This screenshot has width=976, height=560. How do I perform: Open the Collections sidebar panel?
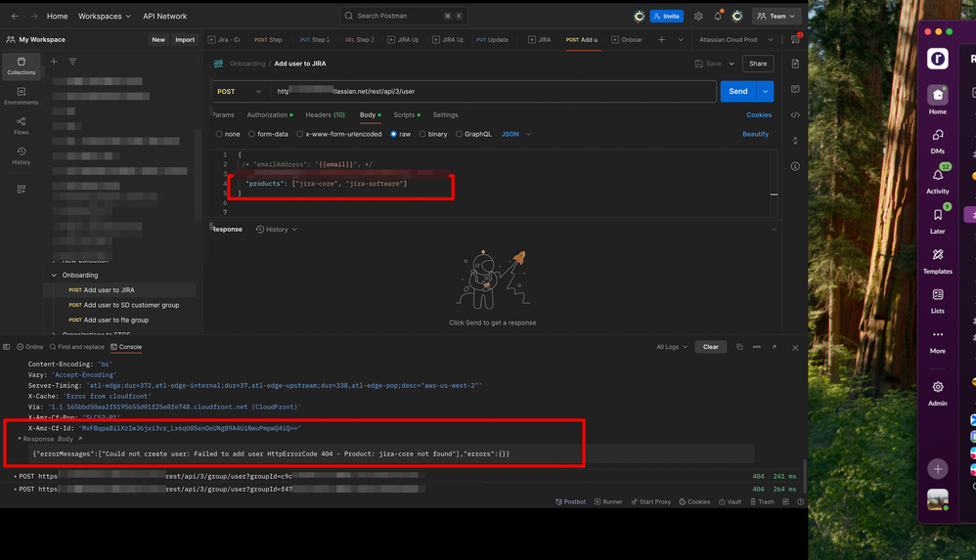pyautogui.click(x=22, y=65)
